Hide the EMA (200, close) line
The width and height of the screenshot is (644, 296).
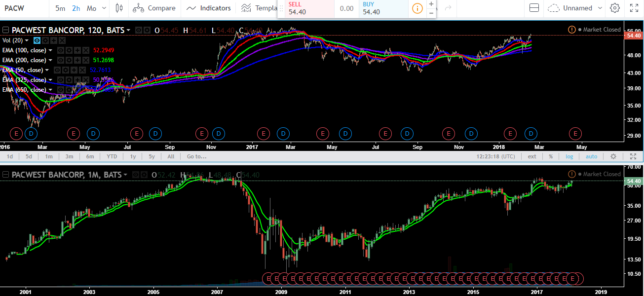[x=61, y=60]
